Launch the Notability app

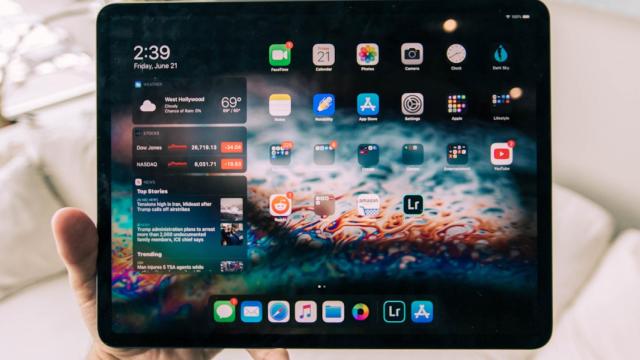(324, 105)
